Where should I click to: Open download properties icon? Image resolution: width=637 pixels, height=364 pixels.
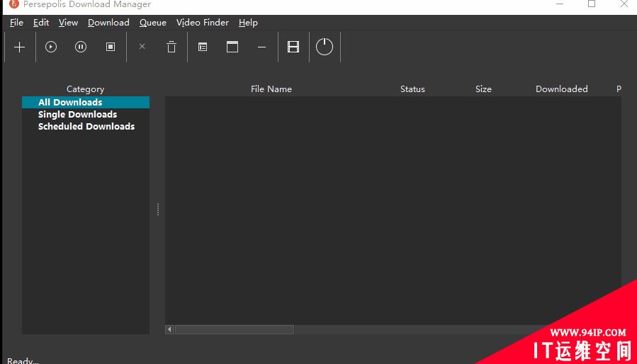coord(203,47)
